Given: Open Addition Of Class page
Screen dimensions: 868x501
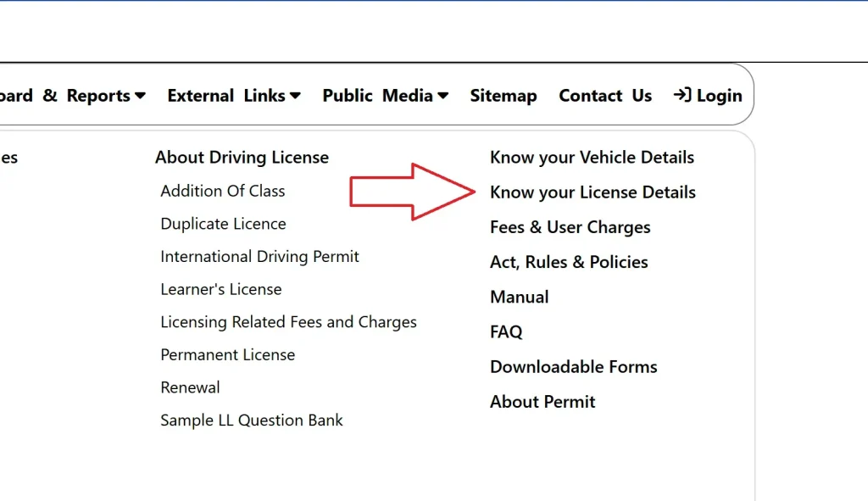Looking at the screenshot, I should coord(223,191).
